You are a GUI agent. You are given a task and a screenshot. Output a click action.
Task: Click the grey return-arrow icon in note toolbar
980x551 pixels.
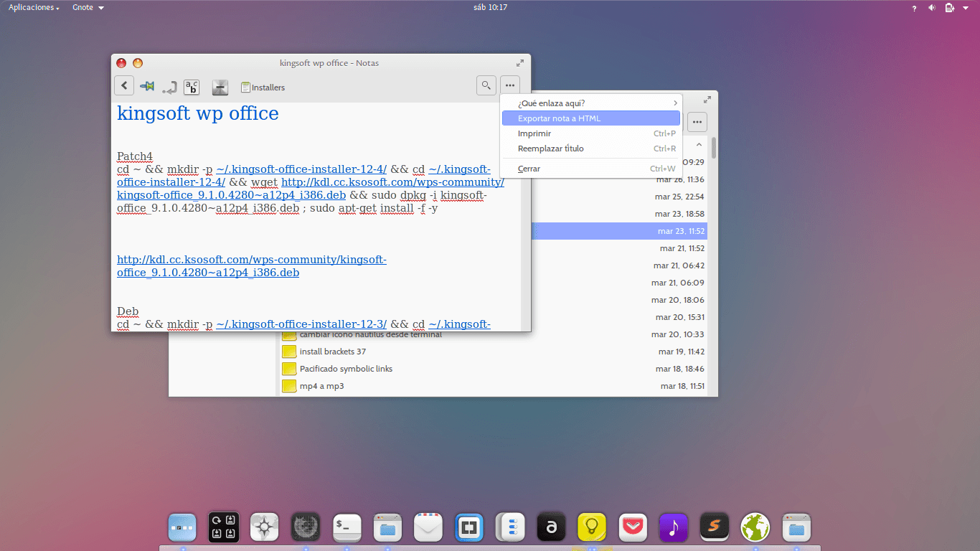170,88
